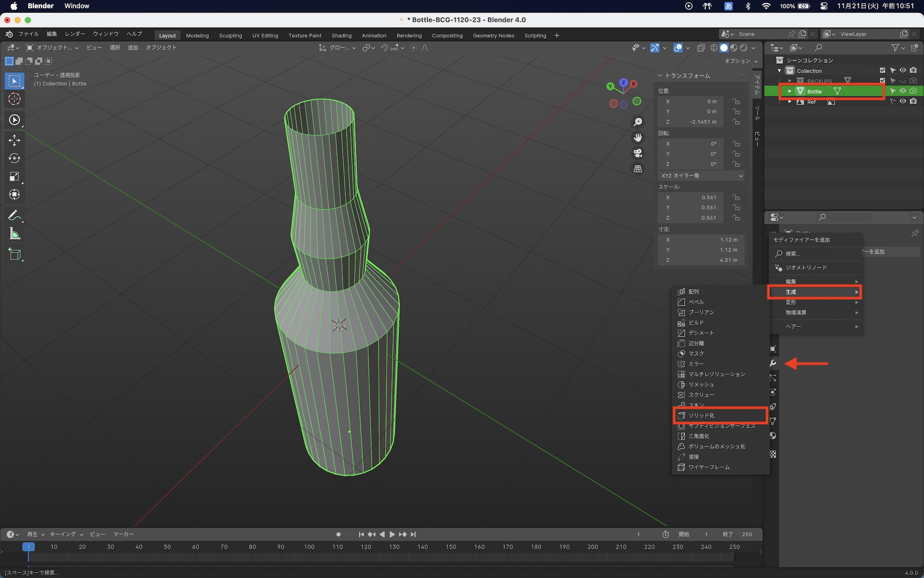Expand the Bottle item in outliner

point(790,91)
